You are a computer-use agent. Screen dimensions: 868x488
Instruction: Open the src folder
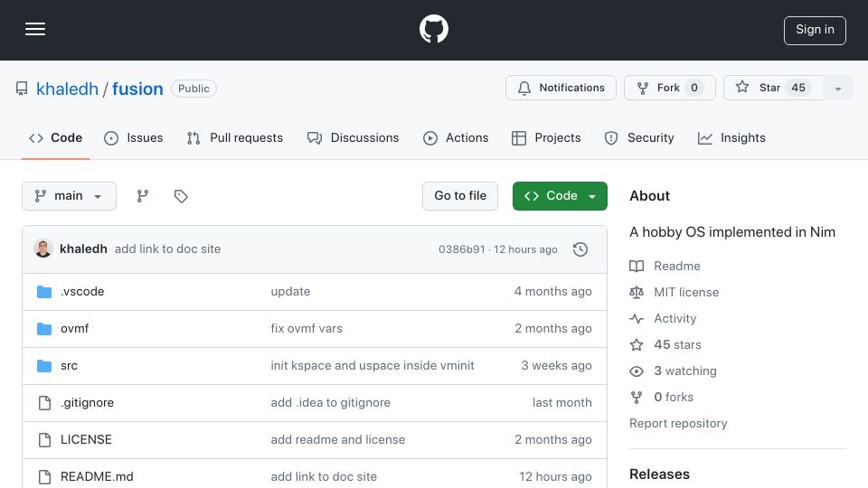coord(70,366)
